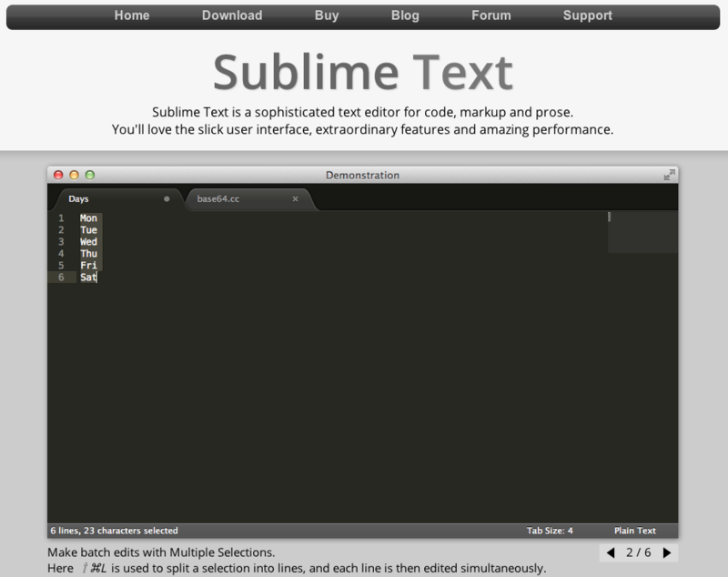Click the word Tue in editor
This screenshot has height=577, width=728.
point(88,229)
